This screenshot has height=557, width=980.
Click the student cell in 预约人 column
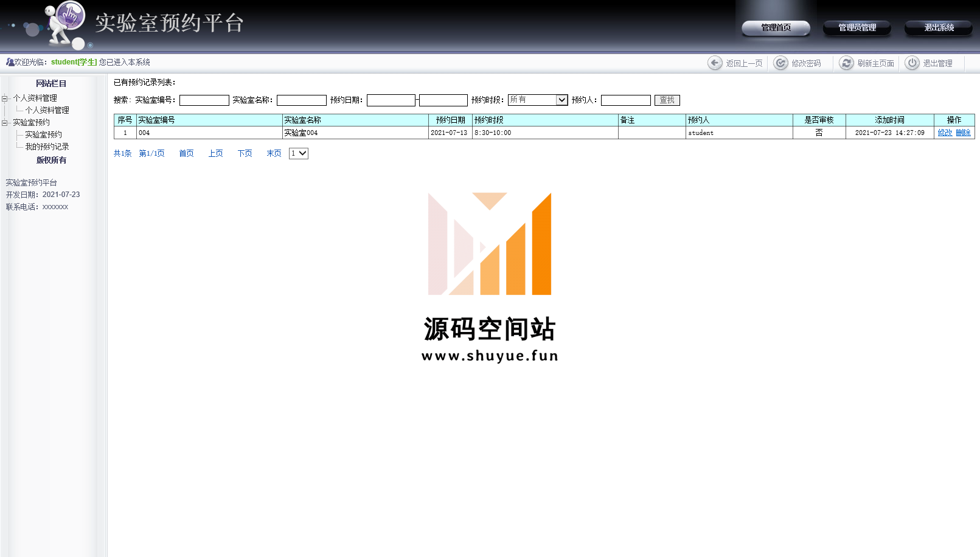(x=739, y=133)
